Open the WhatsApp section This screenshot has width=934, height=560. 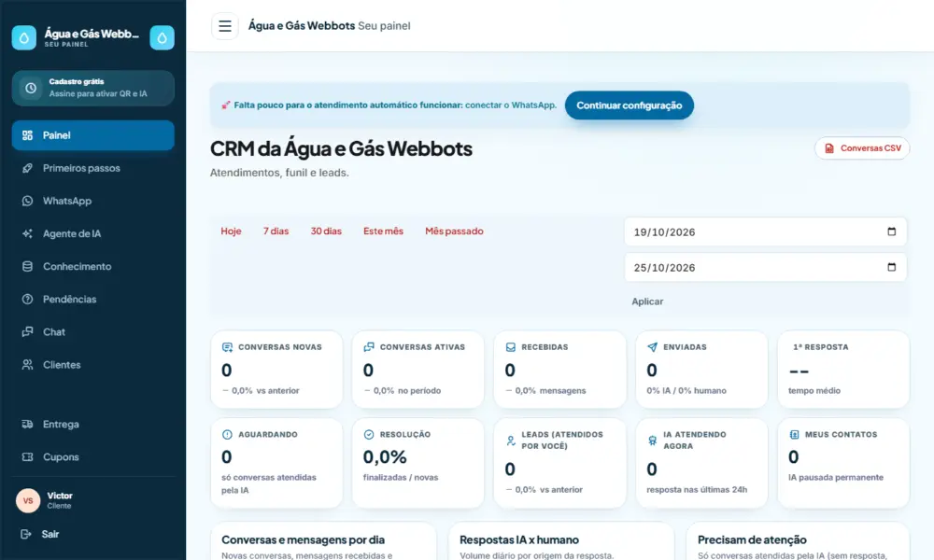(92, 201)
